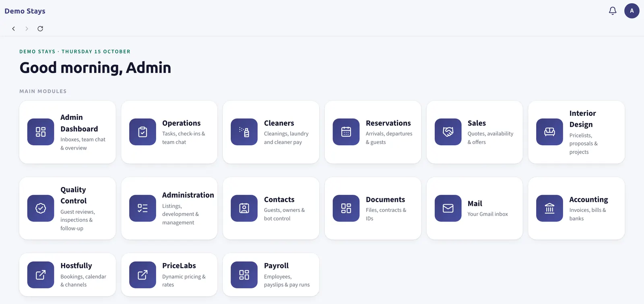Viewport: 644px width, 304px height.
Task: Click the Documents grid icon
Action: (x=346, y=208)
